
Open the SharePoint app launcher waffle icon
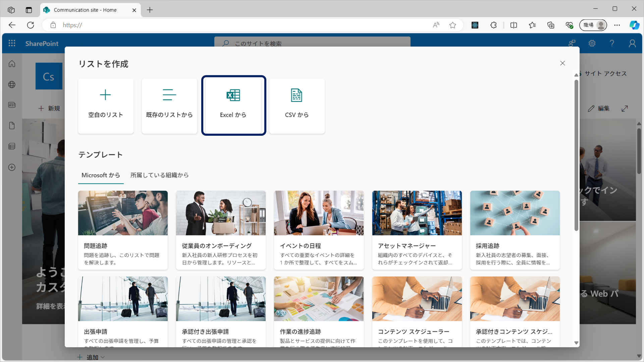pyautogui.click(x=12, y=43)
